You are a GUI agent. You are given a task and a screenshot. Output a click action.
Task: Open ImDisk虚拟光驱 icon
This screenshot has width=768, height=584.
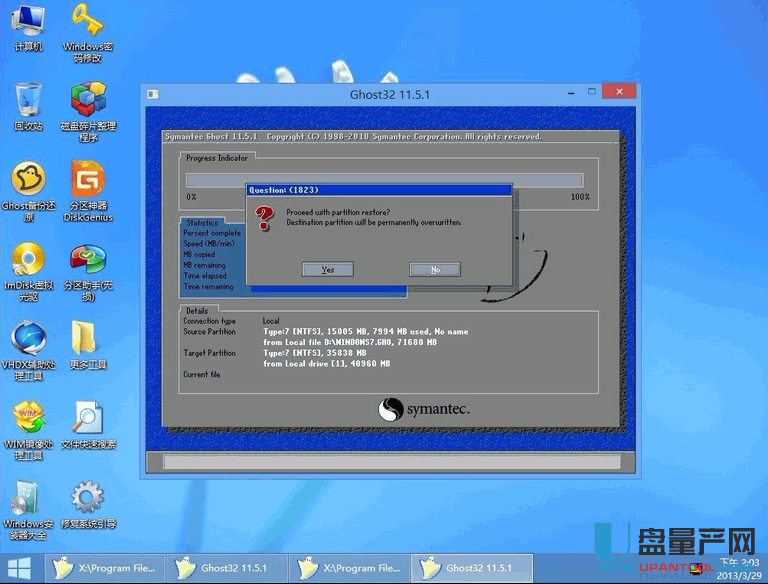28,272
